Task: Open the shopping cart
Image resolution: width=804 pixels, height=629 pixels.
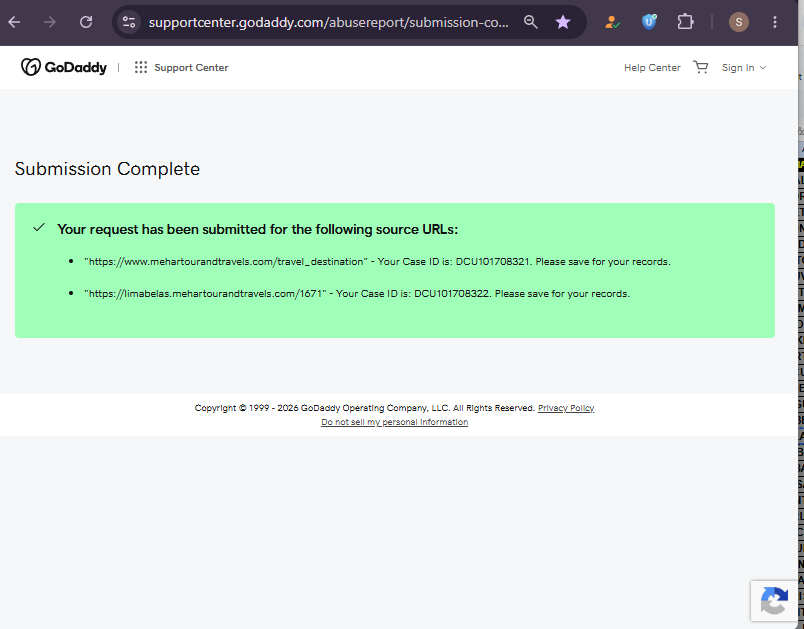Action: click(x=700, y=67)
